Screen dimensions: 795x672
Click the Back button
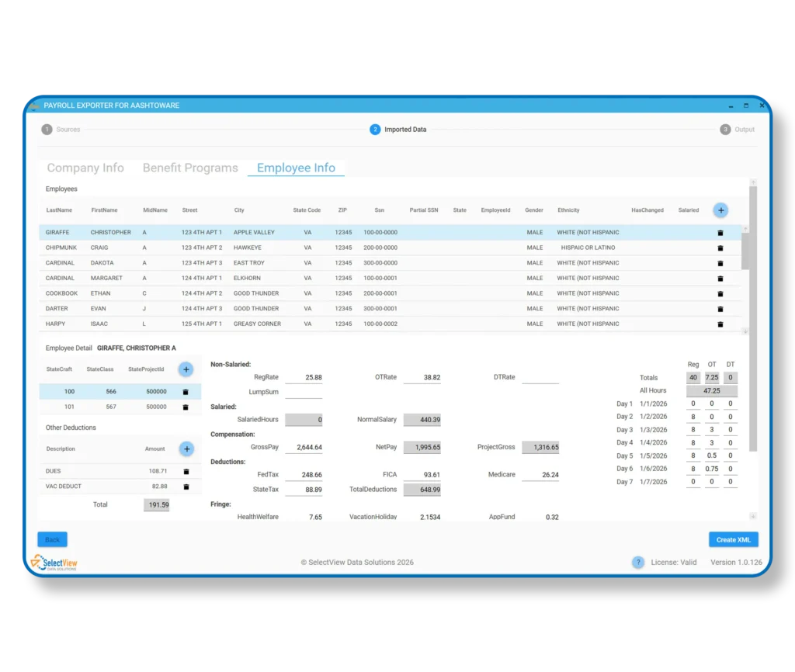pyautogui.click(x=52, y=539)
